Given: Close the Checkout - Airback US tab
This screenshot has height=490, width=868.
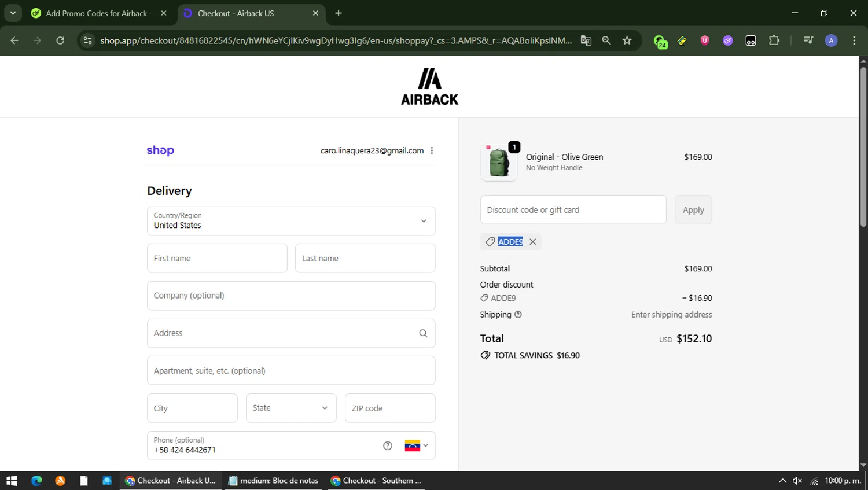Looking at the screenshot, I should (315, 13).
